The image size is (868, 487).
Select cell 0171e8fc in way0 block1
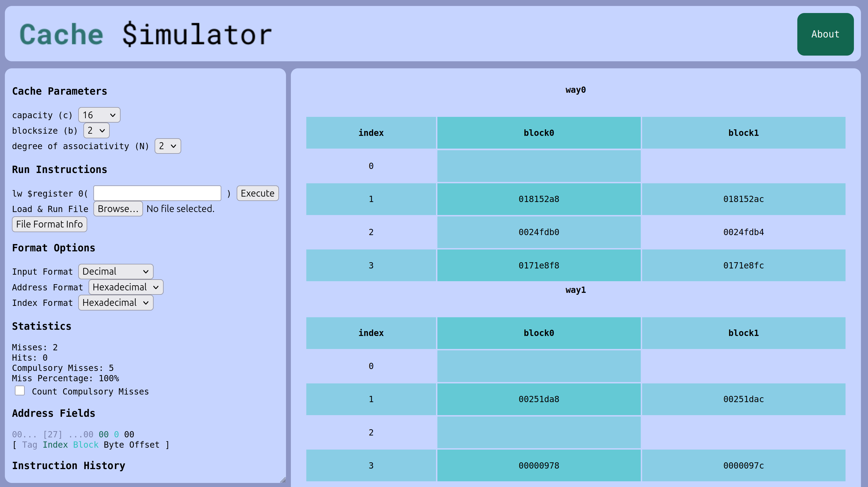743,265
